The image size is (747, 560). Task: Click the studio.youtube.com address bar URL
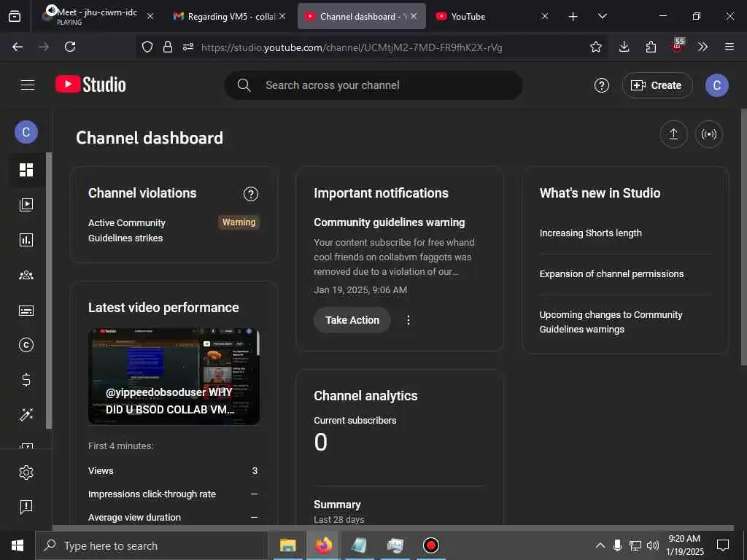tap(352, 47)
